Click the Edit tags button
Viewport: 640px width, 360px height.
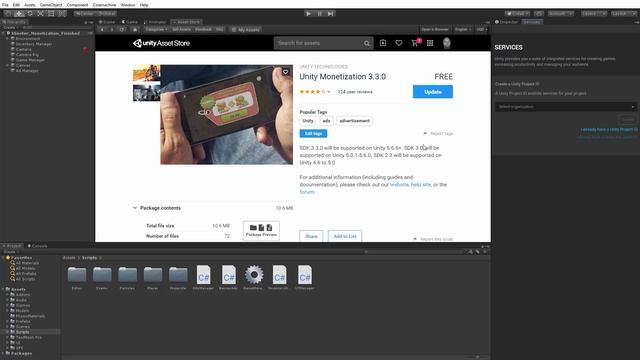coord(313,133)
